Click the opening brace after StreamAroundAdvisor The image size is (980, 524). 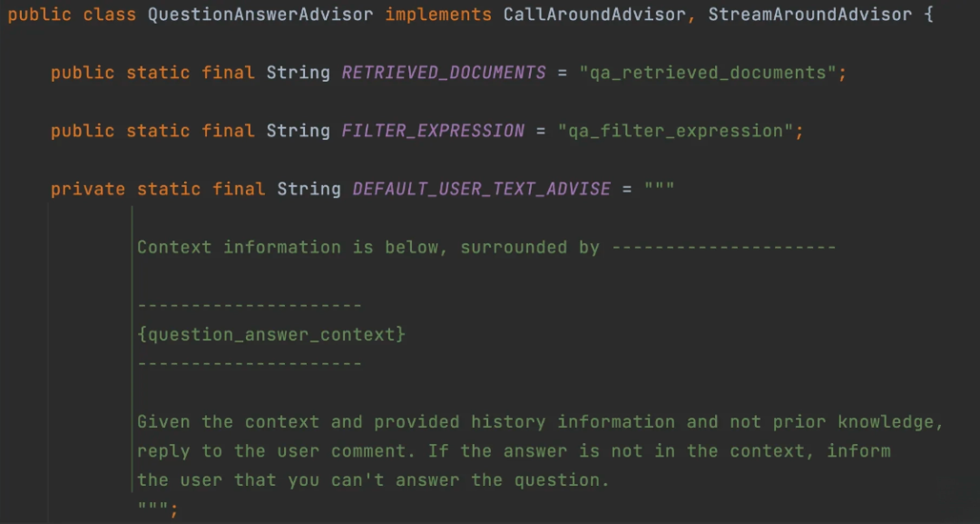point(929,15)
